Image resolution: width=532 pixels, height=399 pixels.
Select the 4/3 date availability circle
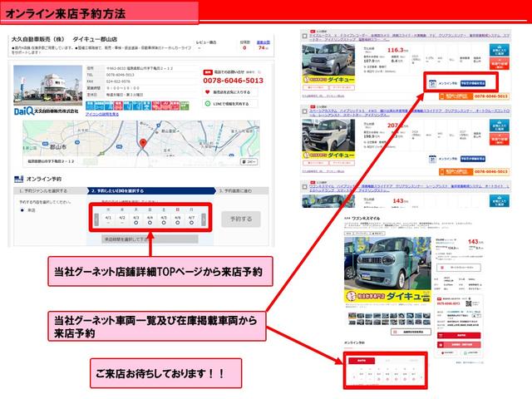pyautogui.click(x=135, y=223)
